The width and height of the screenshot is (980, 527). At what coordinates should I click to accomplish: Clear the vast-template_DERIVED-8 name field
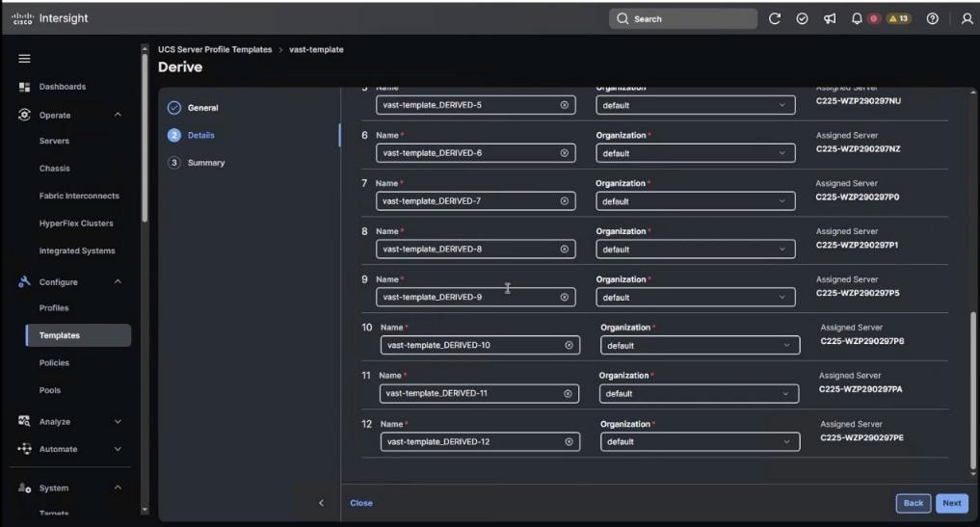[x=565, y=249]
